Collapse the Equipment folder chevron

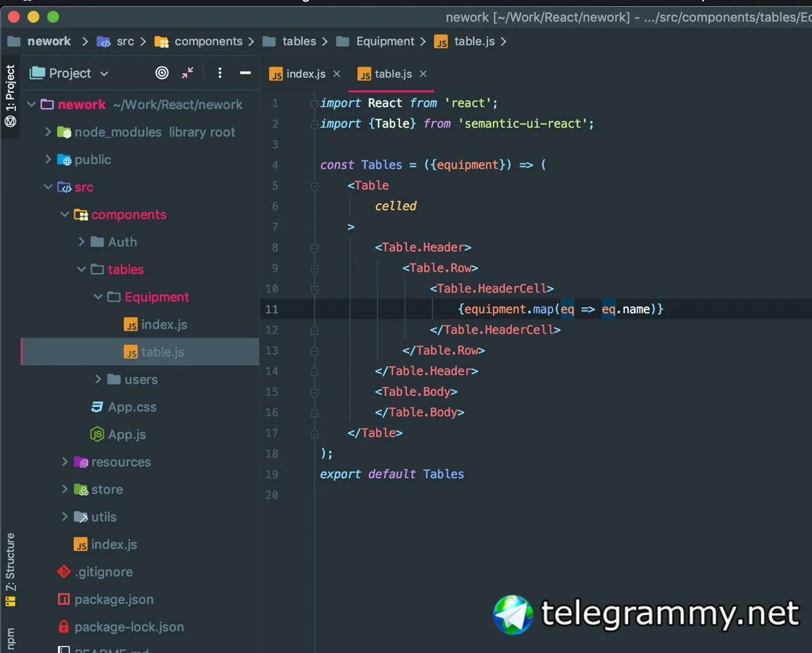(98, 297)
